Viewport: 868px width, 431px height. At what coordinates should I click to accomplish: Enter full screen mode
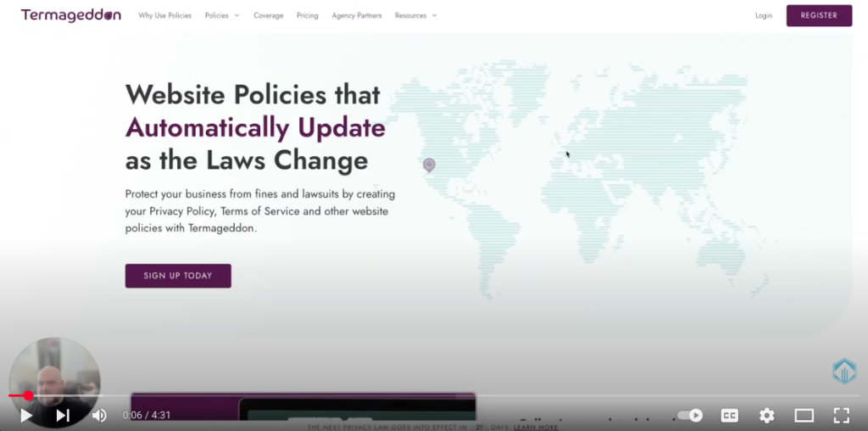click(x=841, y=416)
